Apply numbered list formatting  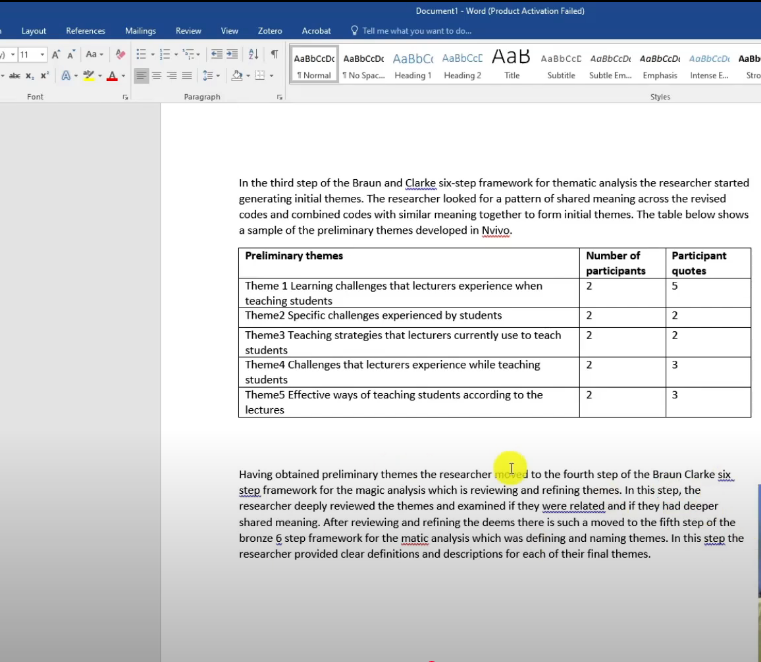click(x=165, y=54)
